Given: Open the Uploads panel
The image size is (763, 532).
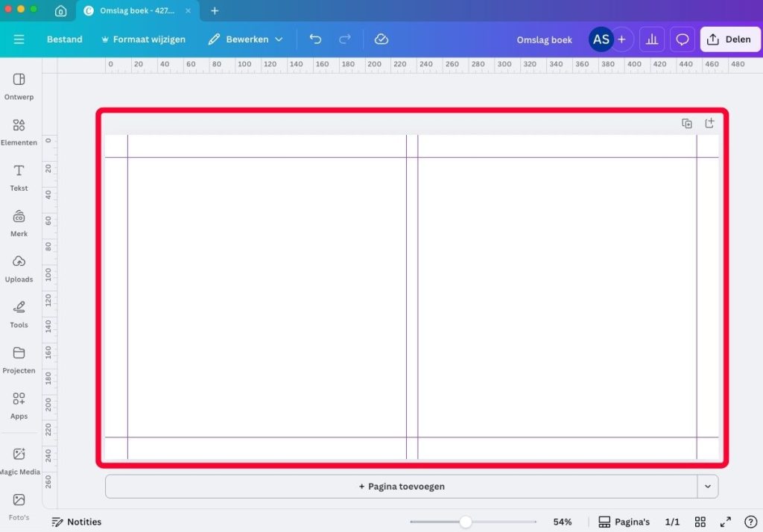Looking at the screenshot, I should point(19,268).
